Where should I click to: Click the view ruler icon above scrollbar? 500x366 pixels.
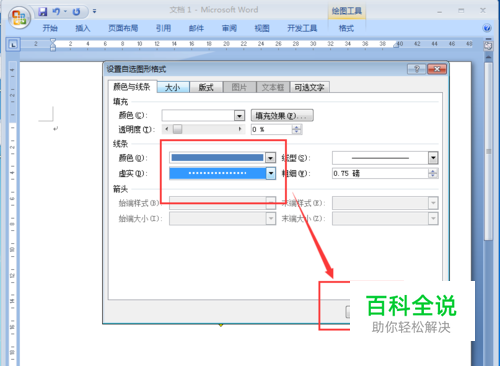[x=488, y=45]
